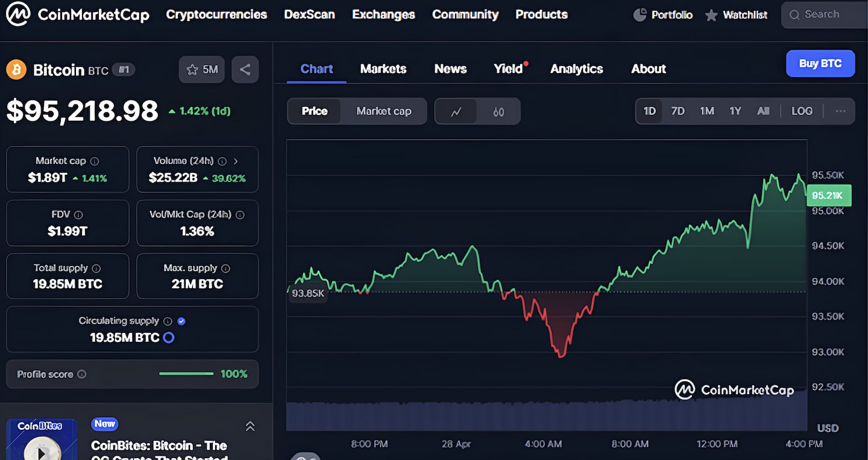Click Market cap info icon

coord(95,161)
